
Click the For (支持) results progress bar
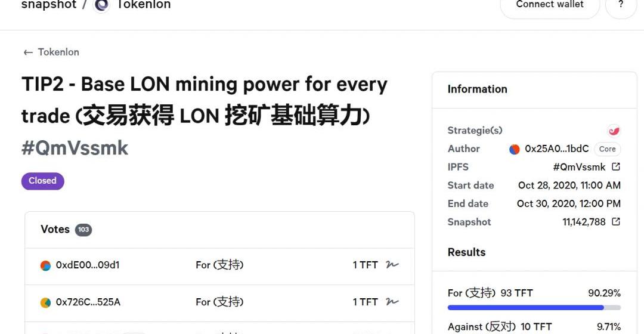point(534,308)
